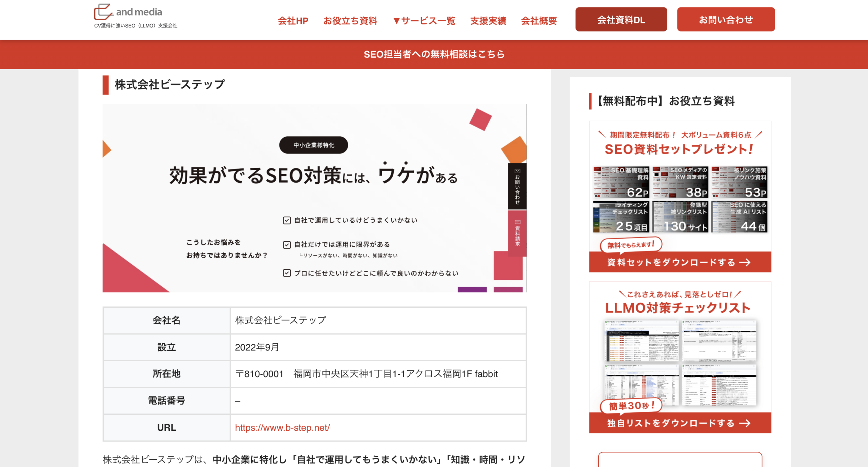This screenshot has height=467, width=868.
Task: Click the 被リンク施策ノウハウ資料 53P thumbnail
Action: click(739, 182)
